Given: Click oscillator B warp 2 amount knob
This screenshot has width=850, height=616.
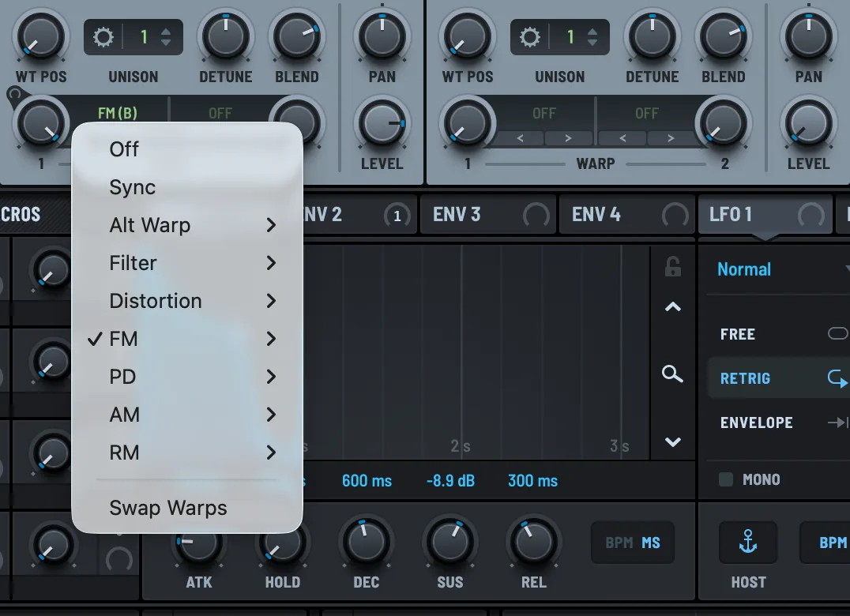Looking at the screenshot, I should [723, 124].
